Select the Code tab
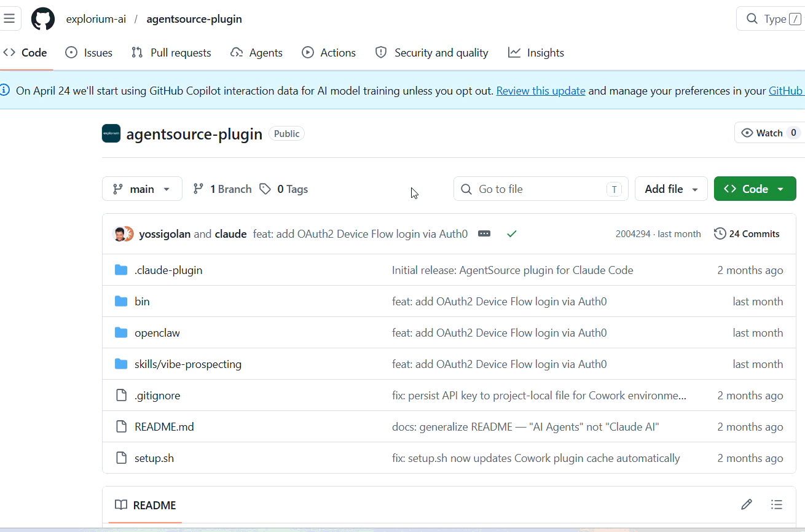The width and height of the screenshot is (805, 532). [x=25, y=53]
